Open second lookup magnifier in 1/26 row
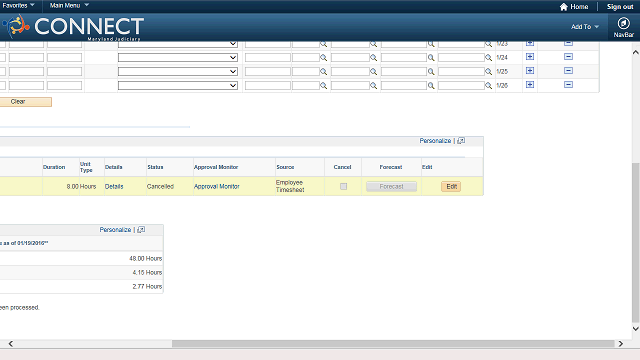 (373, 86)
